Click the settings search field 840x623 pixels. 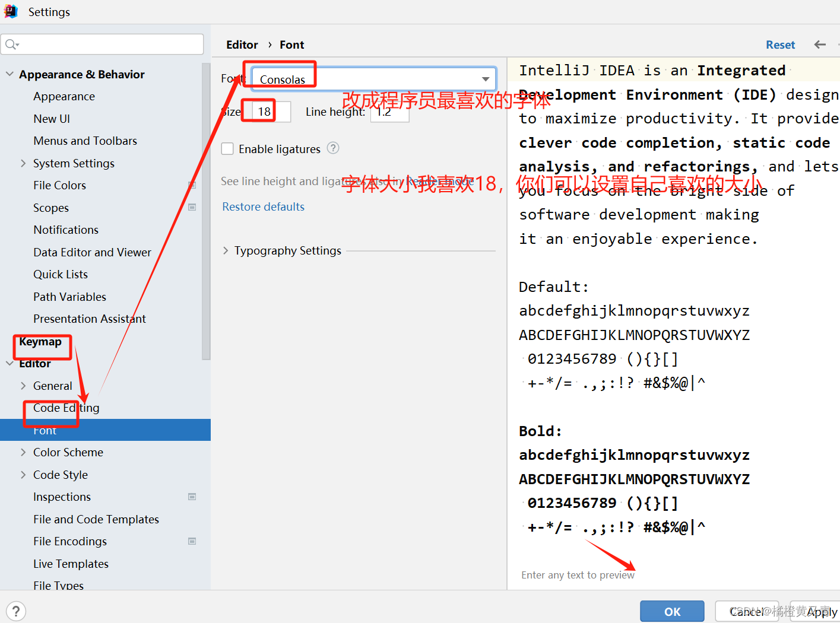pyautogui.click(x=102, y=44)
